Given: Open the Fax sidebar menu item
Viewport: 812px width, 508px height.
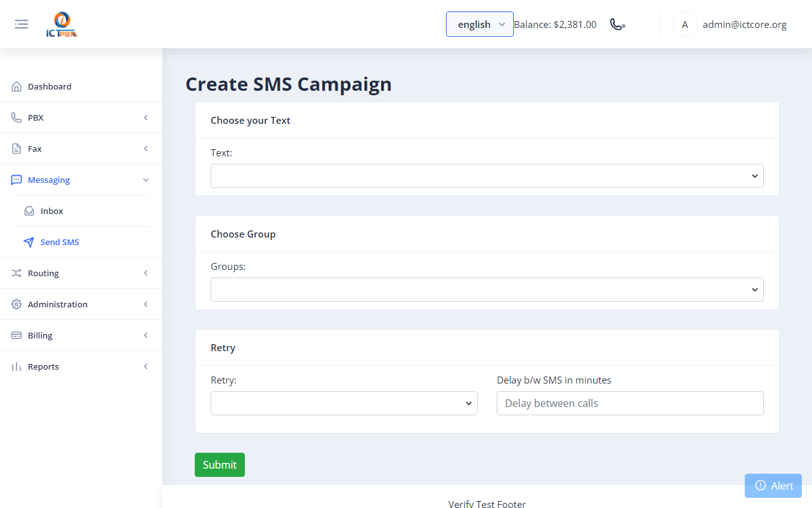Looking at the screenshot, I should click(81, 149).
